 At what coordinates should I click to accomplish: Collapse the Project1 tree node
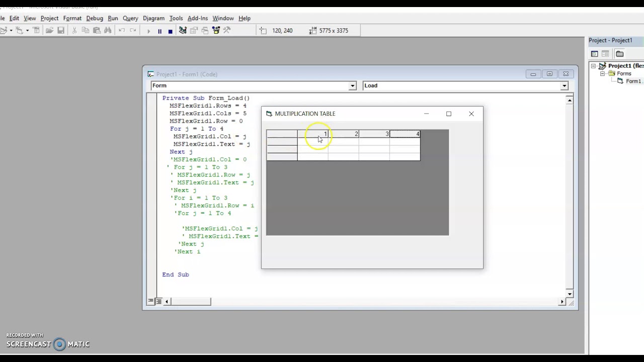593,66
